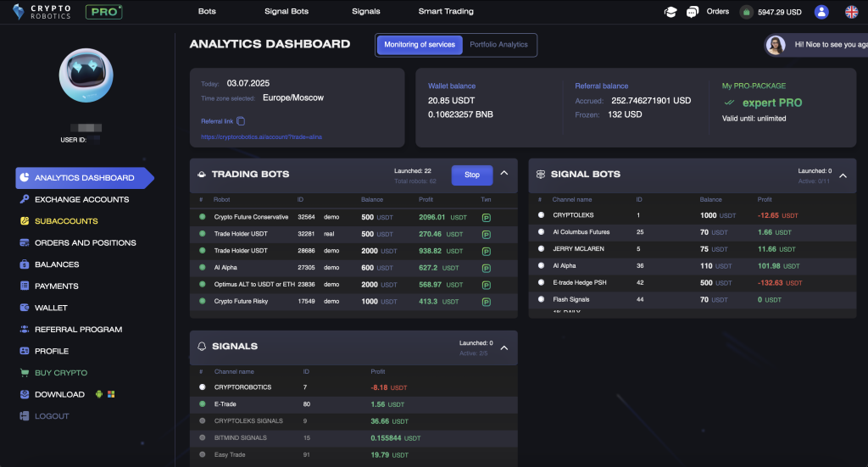Click the Signals bell icon

click(202, 347)
